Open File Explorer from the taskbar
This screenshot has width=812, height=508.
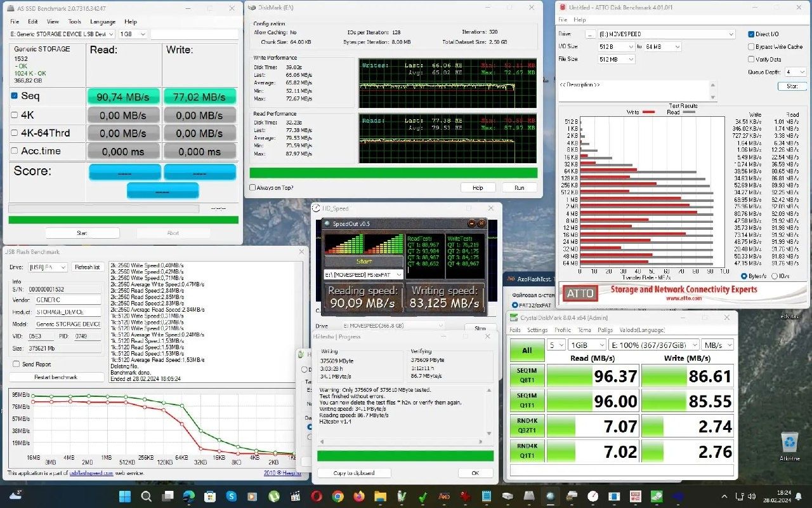(x=380, y=496)
